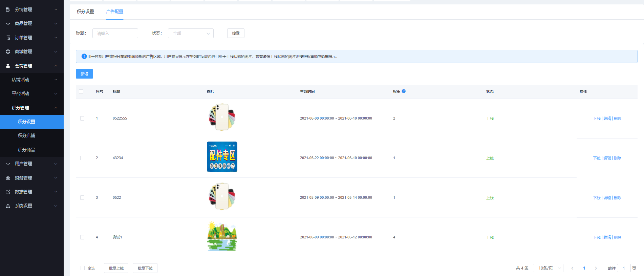Click the 商城管理 sidebar icon

[8, 52]
